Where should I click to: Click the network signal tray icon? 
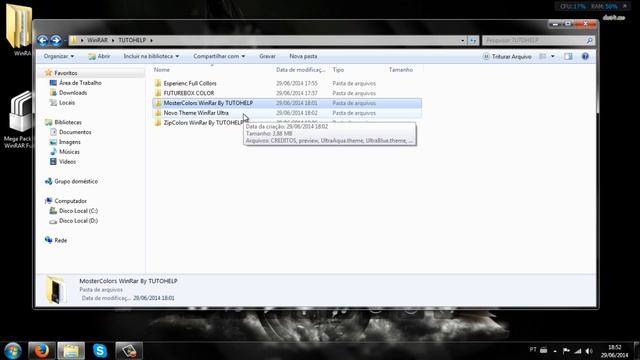(x=578, y=351)
